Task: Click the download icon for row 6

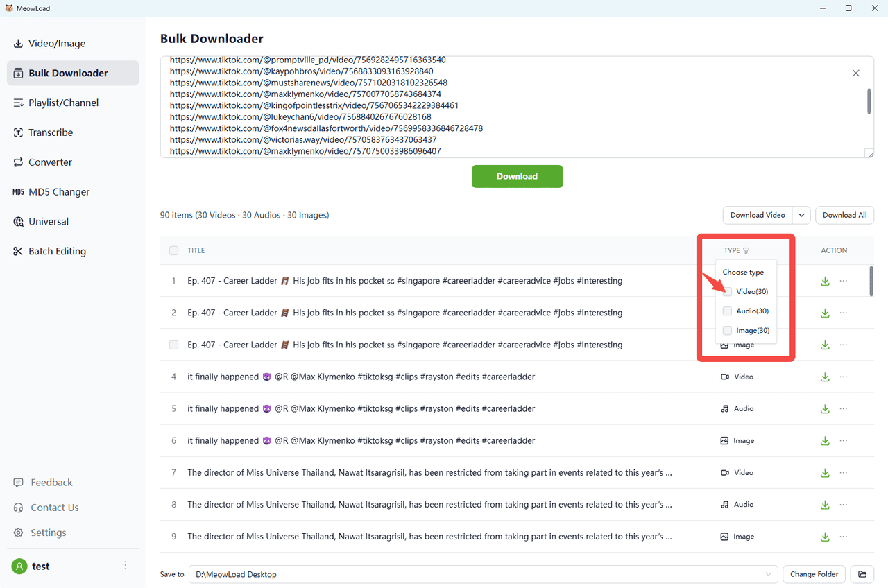Action: 825,441
